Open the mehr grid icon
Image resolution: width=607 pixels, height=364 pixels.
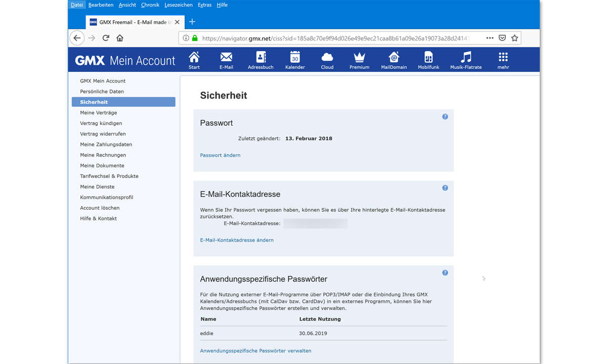pyautogui.click(x=503, y=57)
